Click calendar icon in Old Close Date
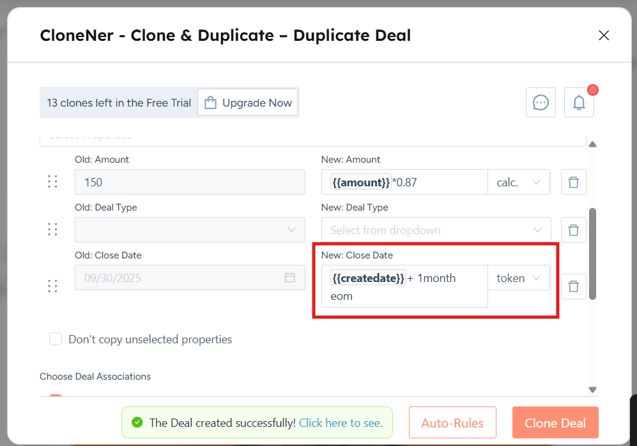 [290, 278]
